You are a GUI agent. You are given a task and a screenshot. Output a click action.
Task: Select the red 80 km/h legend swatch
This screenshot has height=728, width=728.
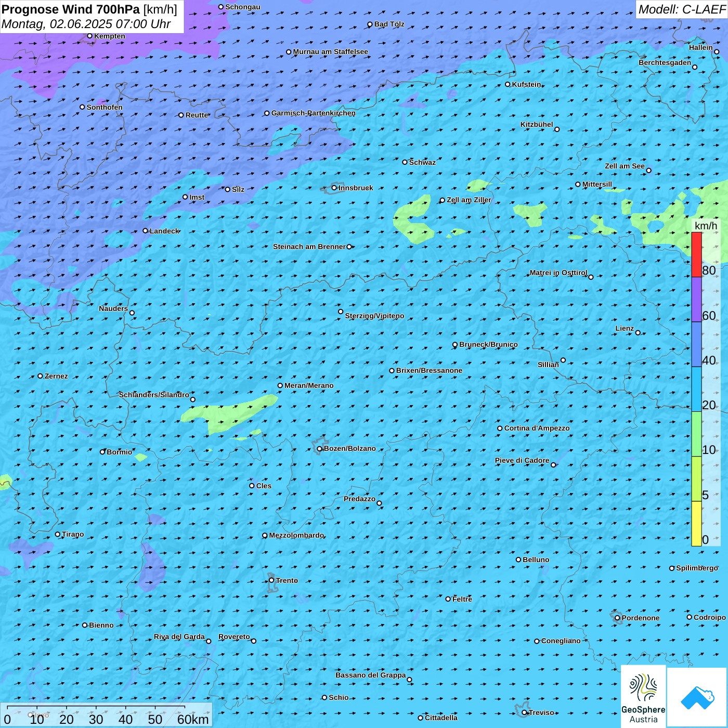[696, 254]
